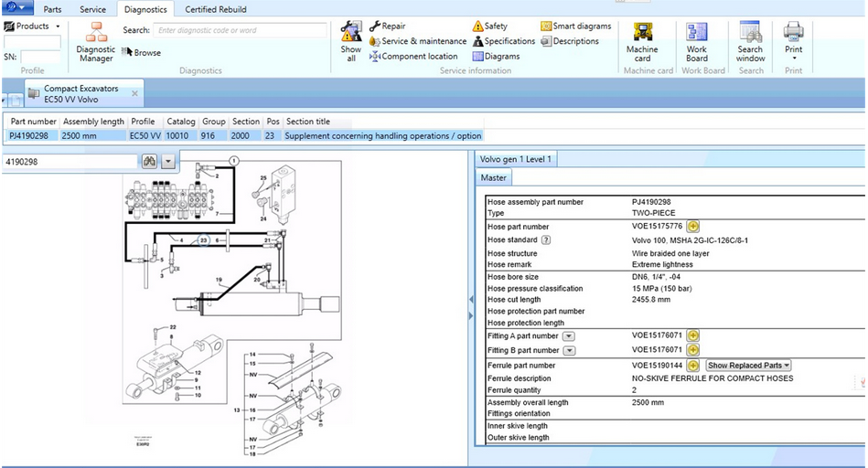Close the Compact Excavators EC50 VV tab
868x468 pixels.
click(134, 93)
